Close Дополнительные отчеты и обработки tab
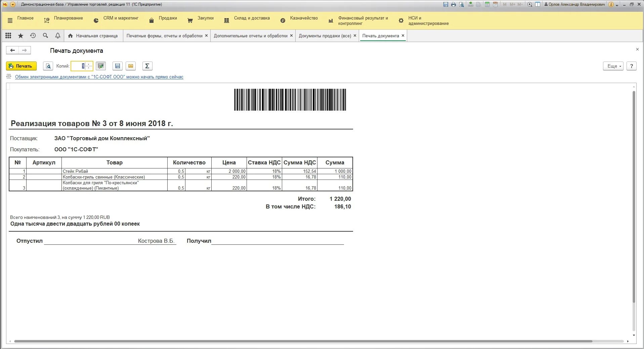 pos(291,36)
